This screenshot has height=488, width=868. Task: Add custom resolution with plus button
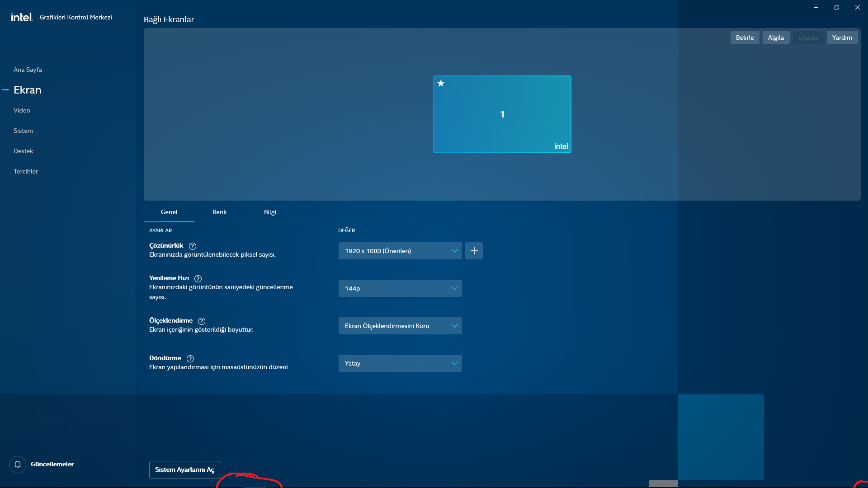pyautogui.click(x=474, y=251)
